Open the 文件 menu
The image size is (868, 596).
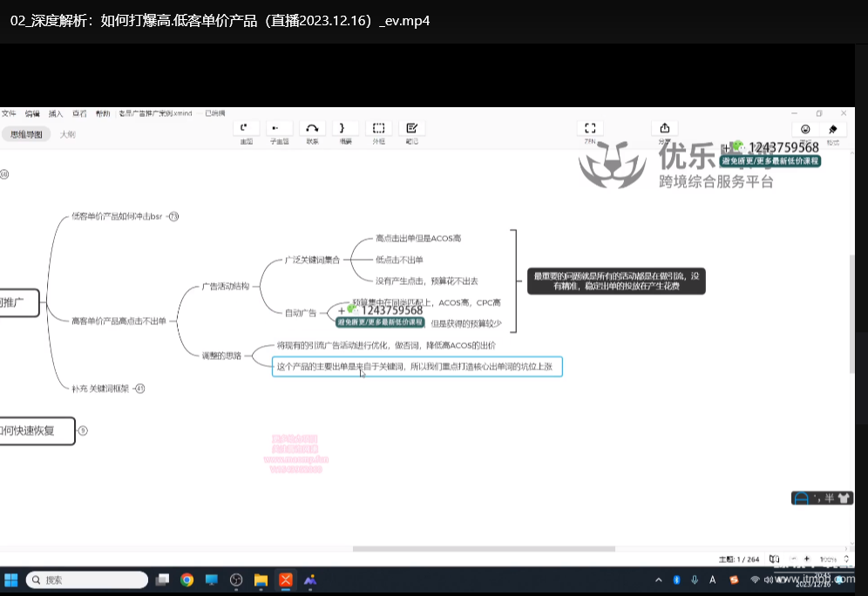pyautogui.click(x=9, y=113)
